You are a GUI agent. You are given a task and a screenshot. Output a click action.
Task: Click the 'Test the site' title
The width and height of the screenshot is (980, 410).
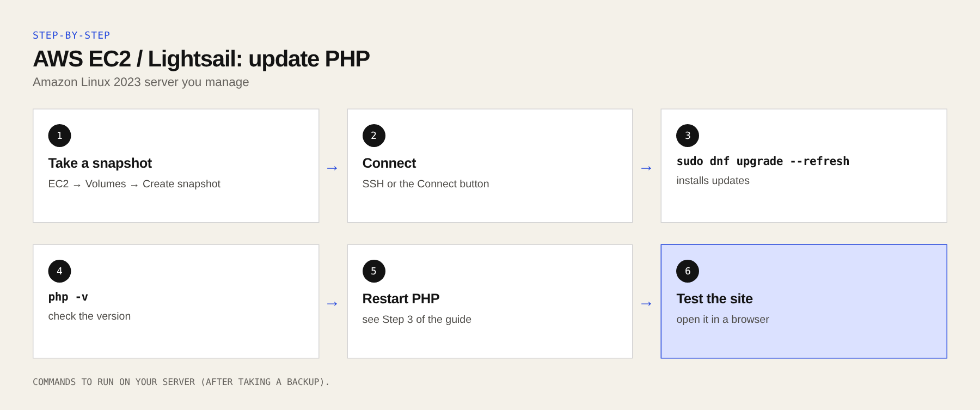[714, 299]
